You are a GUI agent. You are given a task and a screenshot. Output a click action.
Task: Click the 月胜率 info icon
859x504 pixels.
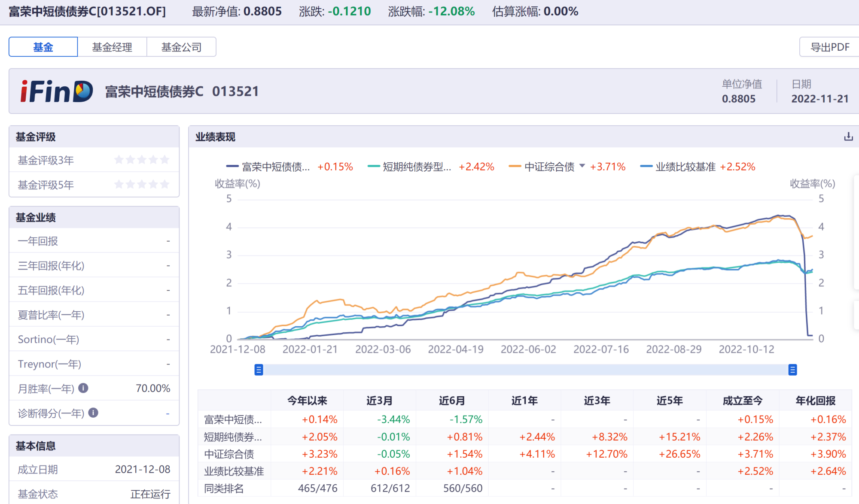tap(83, 388)
